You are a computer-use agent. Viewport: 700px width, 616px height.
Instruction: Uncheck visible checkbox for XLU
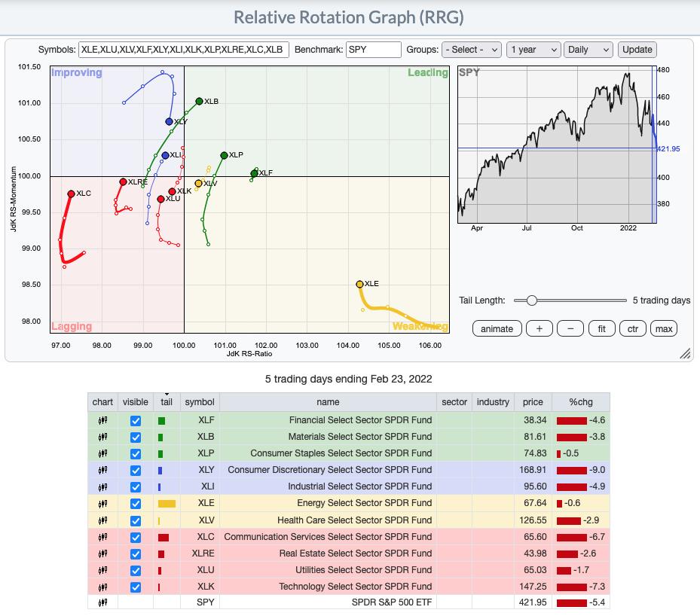[x=136, y=571]
